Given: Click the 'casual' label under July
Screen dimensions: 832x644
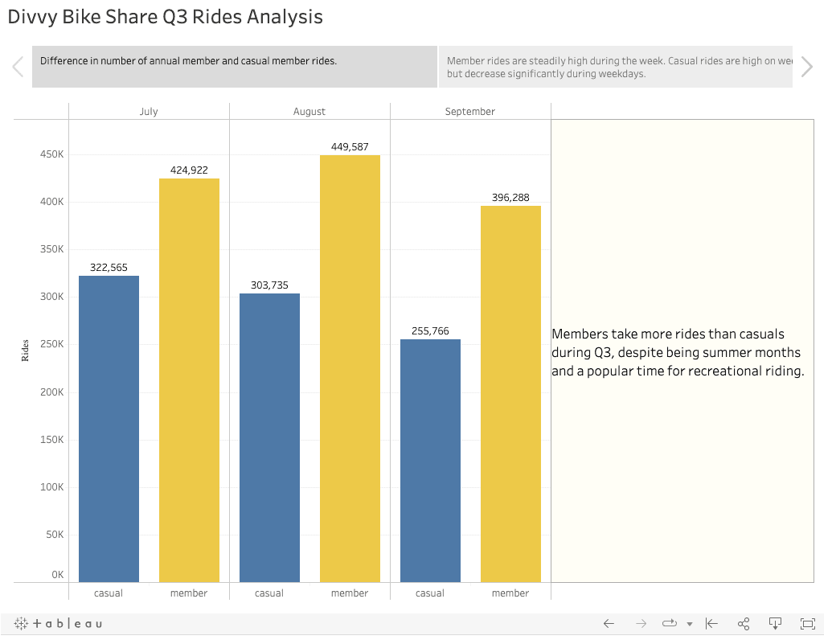Looking at the screenshot, I should pyautogui.click(x=109, y=593).
